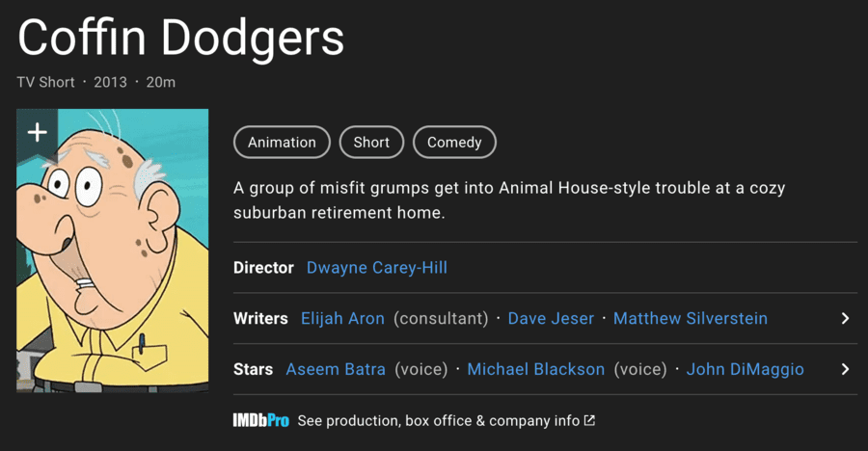The height and width of the screenshot is (451, 868).
Task: Open director Dwayne Carey-Hill's page
Action: tap(376, 268)
